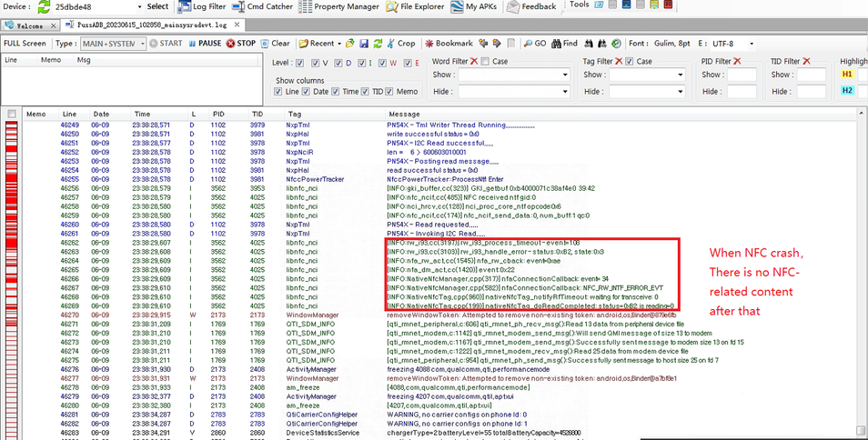
Task: Crop the log with the Crop tool
Action: tap(400, 43)
